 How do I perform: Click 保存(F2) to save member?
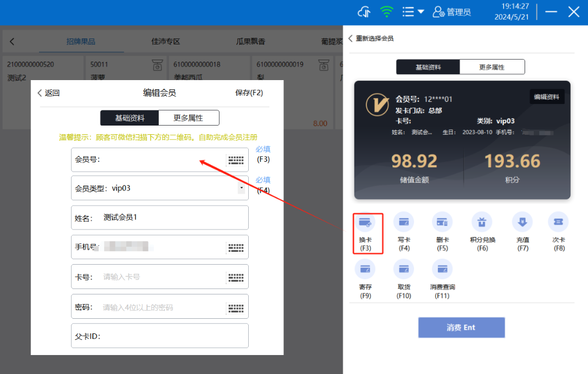[249, 93]
